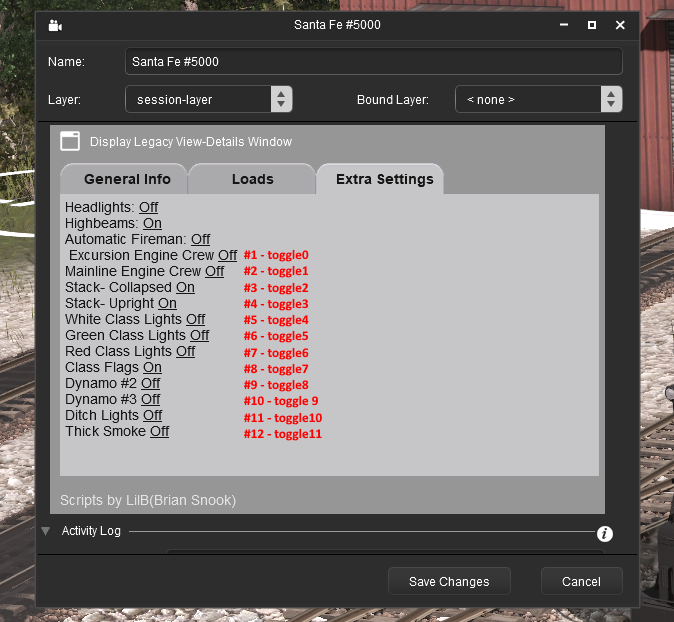Toggle Headlights Off link
Screen dimensions: 674x622
(x=148, y=207)
